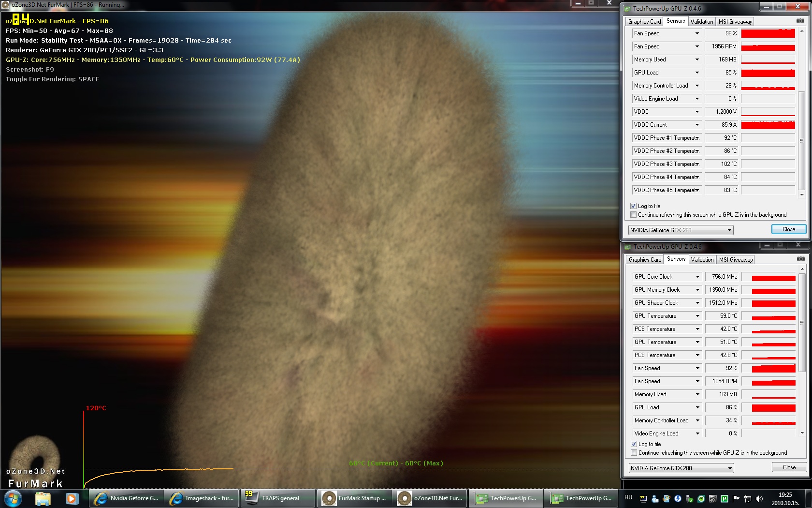Click Close button in lower GPU-Z window

[x=789, y=467]
